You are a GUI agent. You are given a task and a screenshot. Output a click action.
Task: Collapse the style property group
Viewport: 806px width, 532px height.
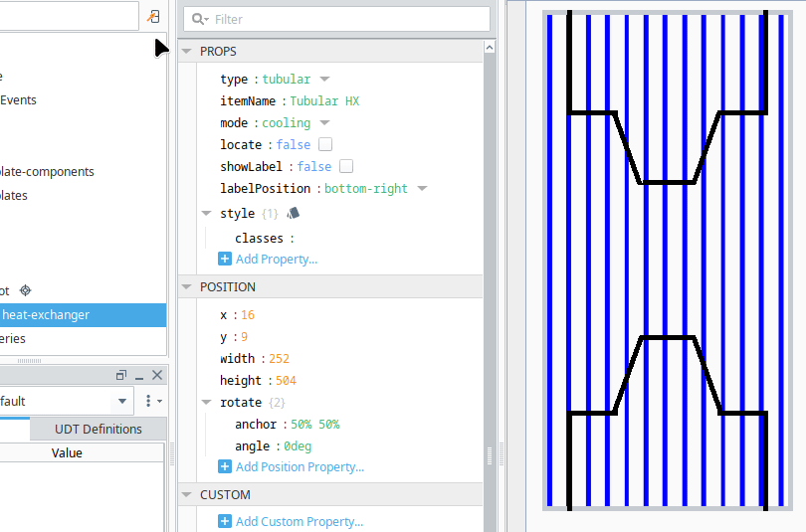tap(207, 213)
